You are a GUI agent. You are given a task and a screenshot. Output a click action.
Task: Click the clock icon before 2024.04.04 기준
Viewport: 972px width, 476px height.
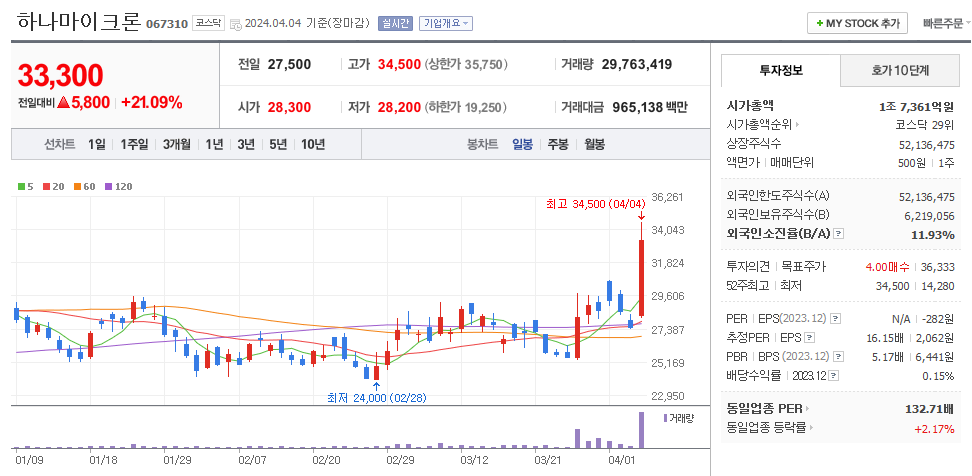click(236, 24)
